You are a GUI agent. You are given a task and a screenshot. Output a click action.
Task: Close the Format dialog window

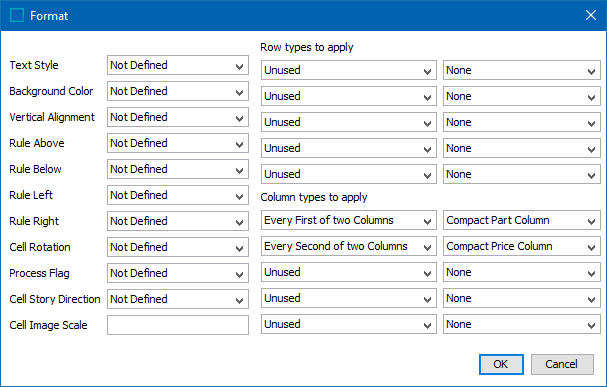[591, 15]
